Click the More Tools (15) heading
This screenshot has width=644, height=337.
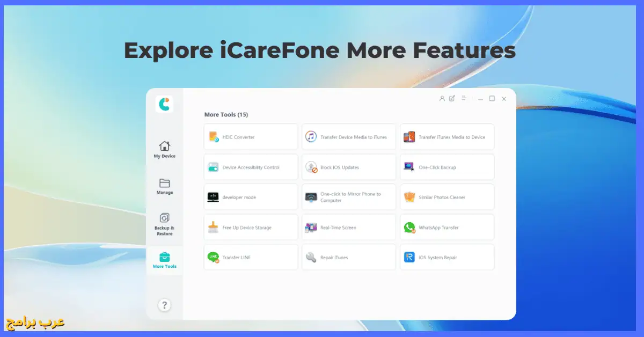[226, 114]
